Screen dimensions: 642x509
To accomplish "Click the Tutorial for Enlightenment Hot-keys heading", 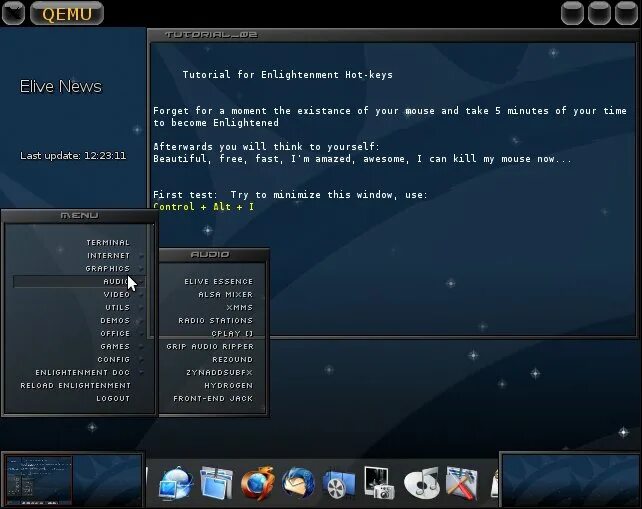I will (x=287, y=75).
